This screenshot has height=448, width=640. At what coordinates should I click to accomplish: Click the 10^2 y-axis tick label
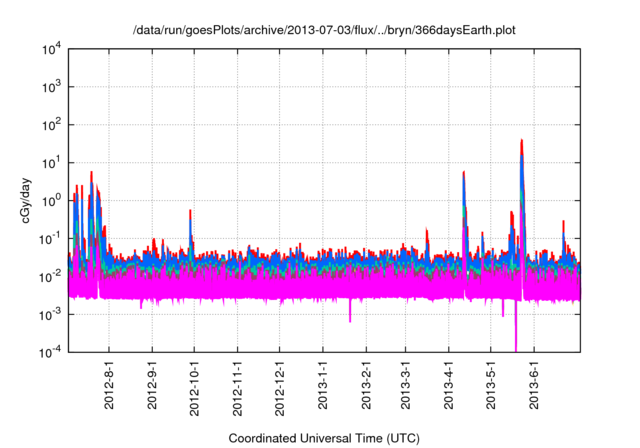pyautogui.click(x=52, y=125)
